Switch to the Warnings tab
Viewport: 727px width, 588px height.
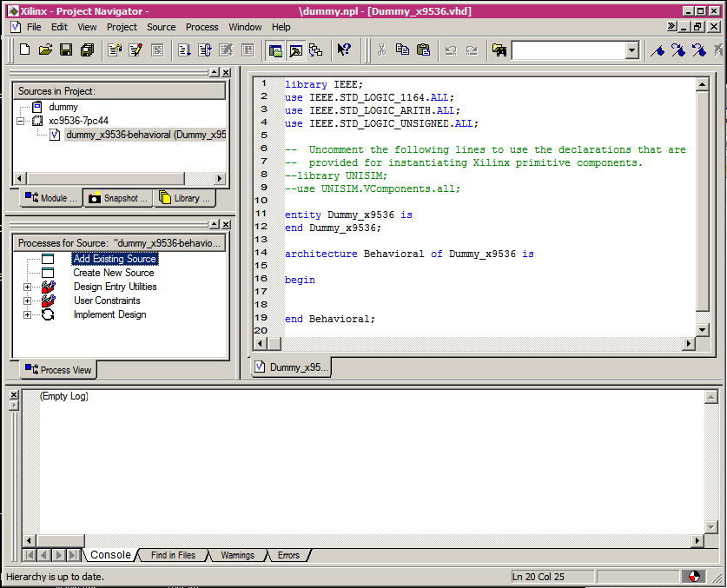pos(238,555)
